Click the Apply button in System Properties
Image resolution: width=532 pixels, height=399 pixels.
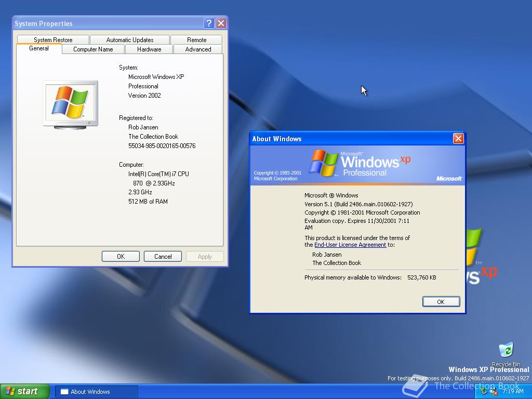click(x=205, y=257)
